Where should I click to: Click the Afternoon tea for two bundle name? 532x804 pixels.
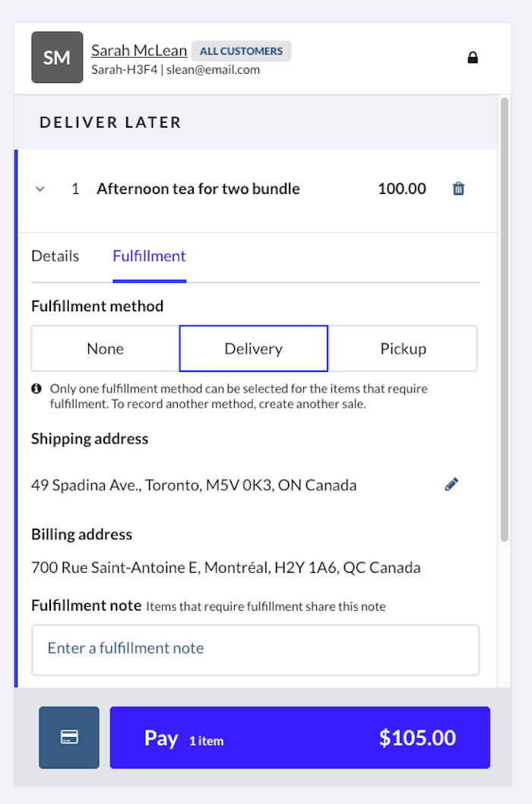click(x=198, y=189)
